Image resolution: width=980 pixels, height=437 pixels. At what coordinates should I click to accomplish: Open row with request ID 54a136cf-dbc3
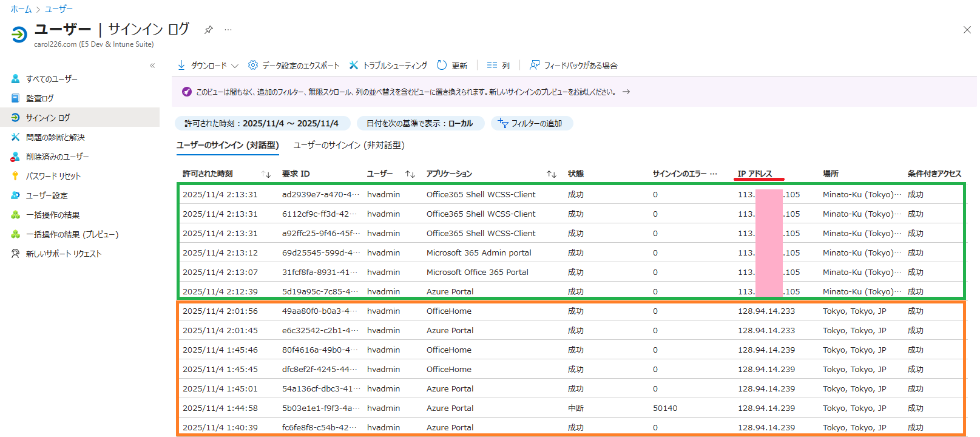pos(570,388)
